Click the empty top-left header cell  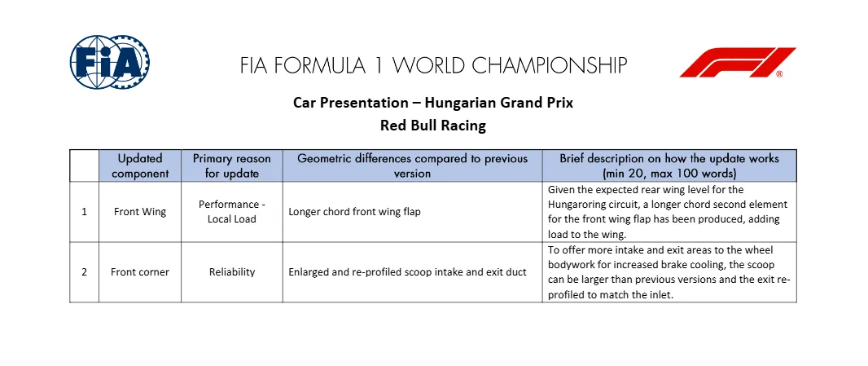(x=84, y=165)
